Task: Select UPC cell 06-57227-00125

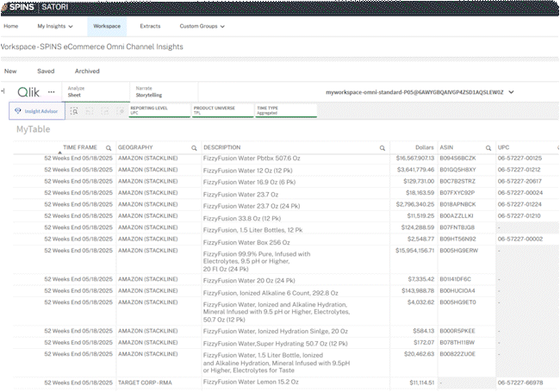Action: coord(520,159)
